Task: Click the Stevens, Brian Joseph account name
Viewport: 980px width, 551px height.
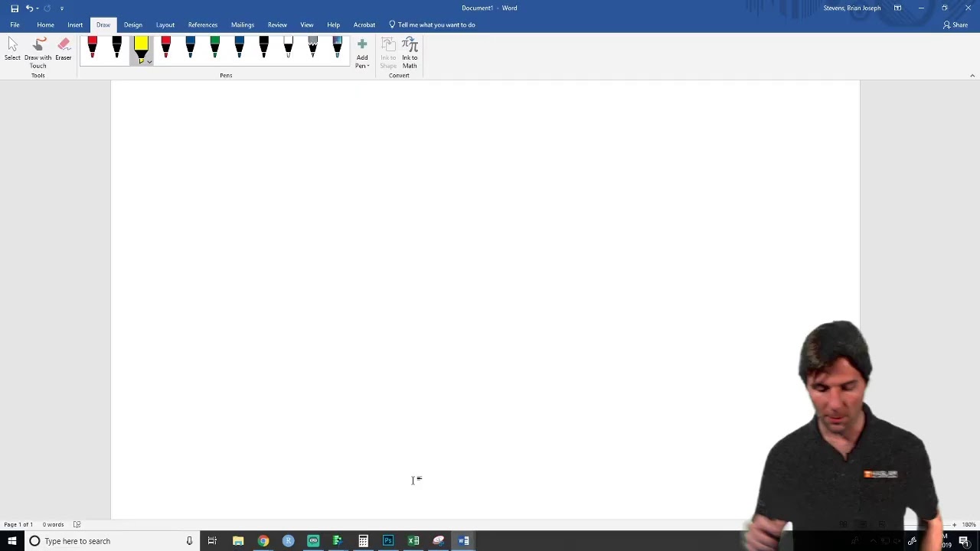Action: click(x=851, y=8)
